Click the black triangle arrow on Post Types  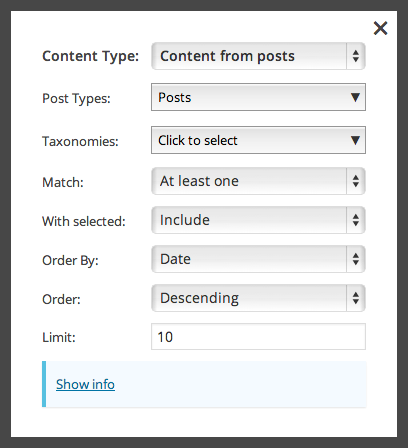click(355, 97)
